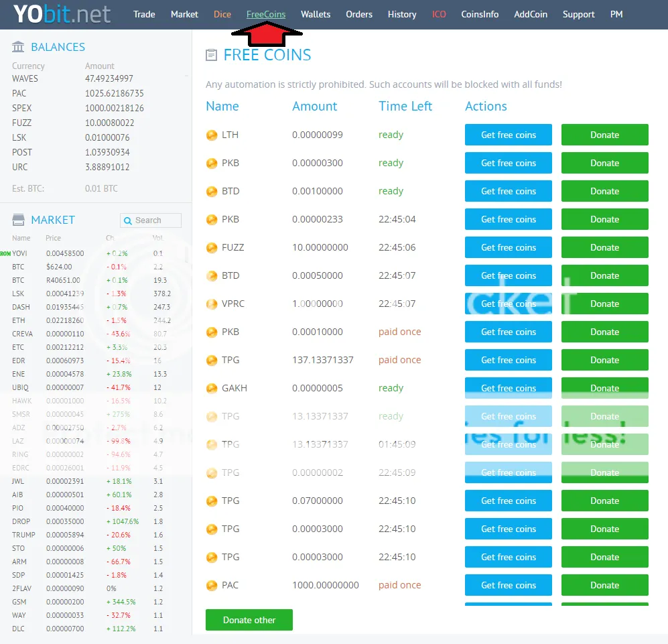Click coin icon for TPG 0.00000002 row

(212, 472)
